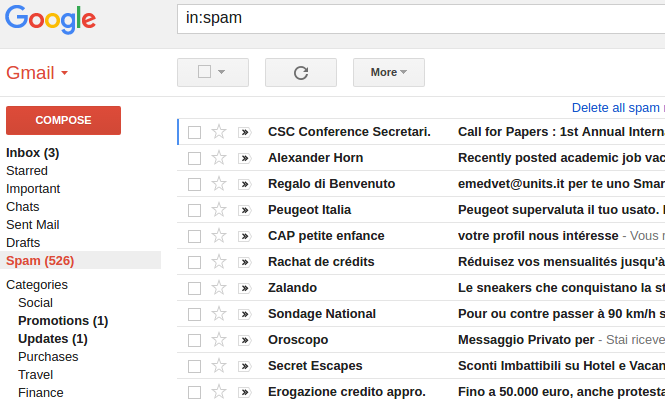Click importance marker for Alexander Horn
The width and height of the screenshot is (665, 403).
pyautogui.click(x=245, y=158)
